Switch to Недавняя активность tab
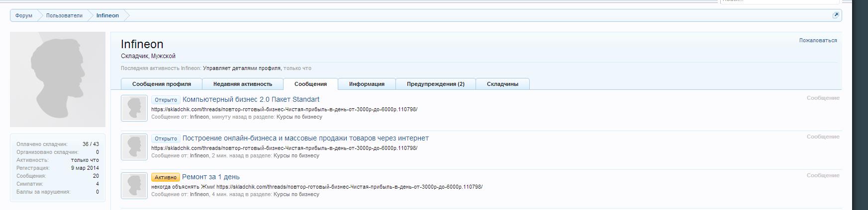 (x=243, y=84)
